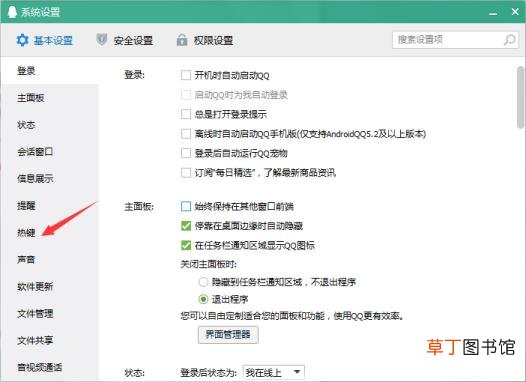Click the settings panel vertical scrollbar

click(521, 97)
